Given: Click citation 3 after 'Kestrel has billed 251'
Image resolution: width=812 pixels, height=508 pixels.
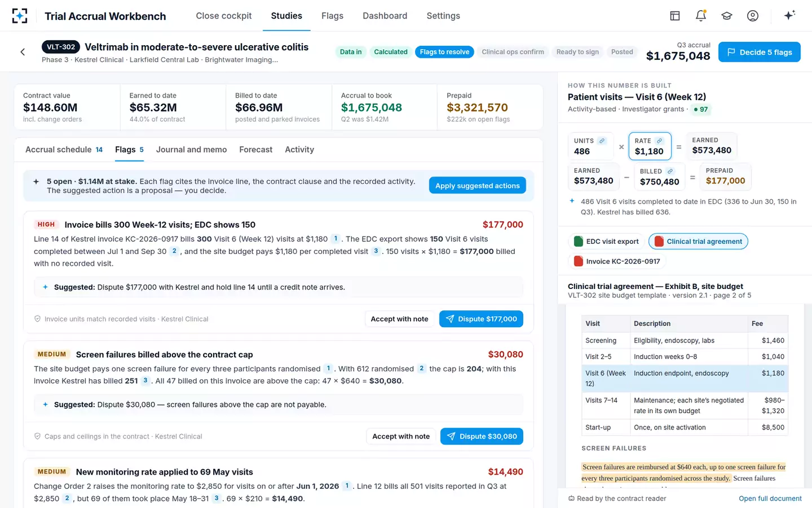Looking at the screenshot, I should [x=145, y=380].
